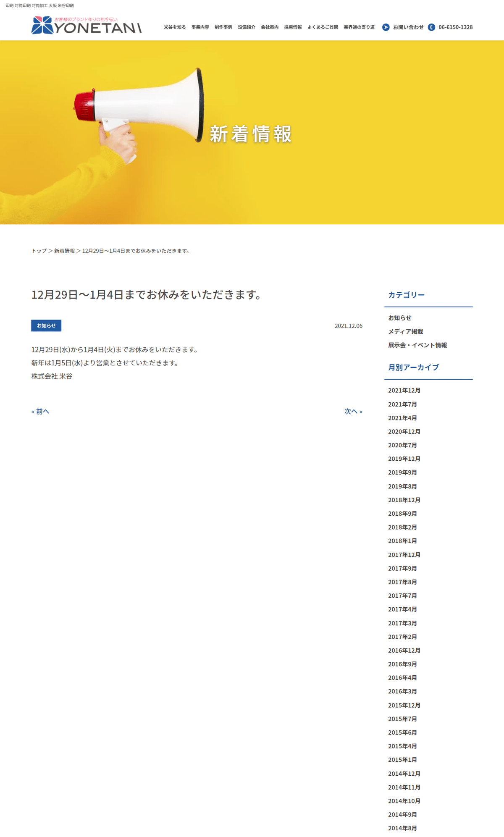Open the 2019年9月 archive
This screenshot has width=504, height=837.
point(402,472)
